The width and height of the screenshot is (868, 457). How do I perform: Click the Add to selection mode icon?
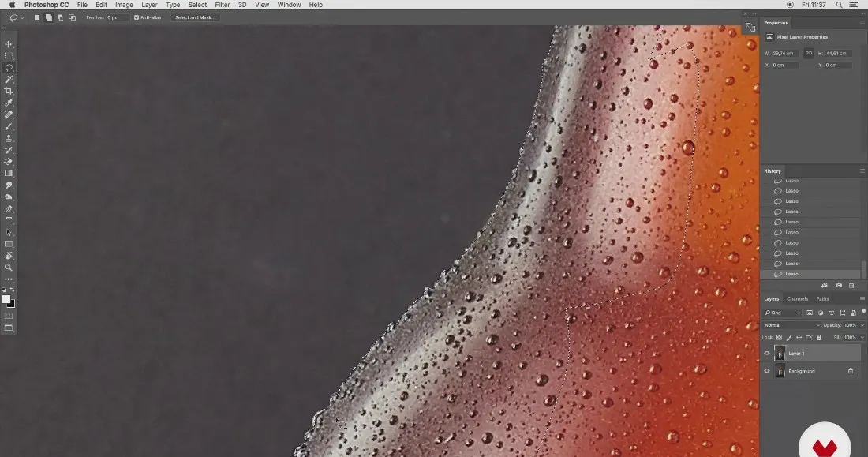click(49, 17)
